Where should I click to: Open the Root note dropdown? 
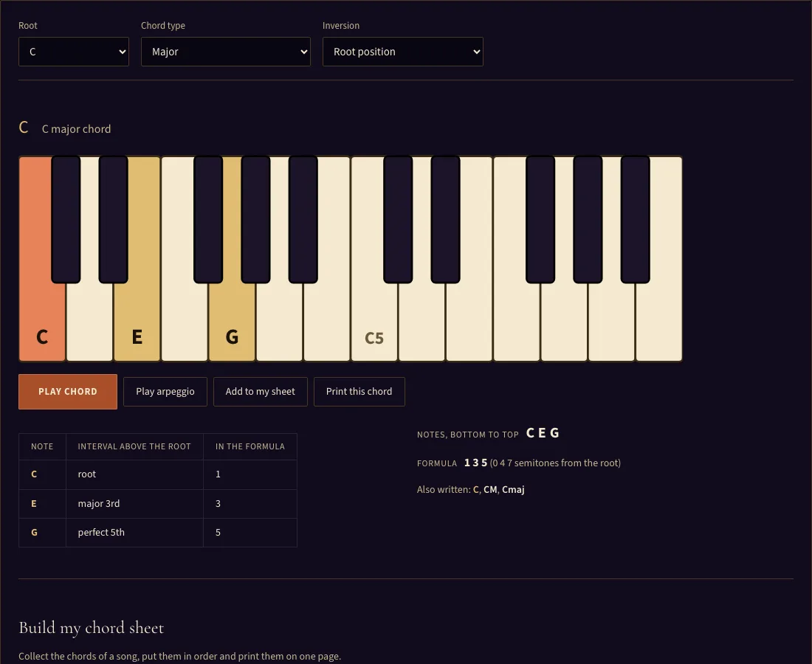tap(74, 52)
